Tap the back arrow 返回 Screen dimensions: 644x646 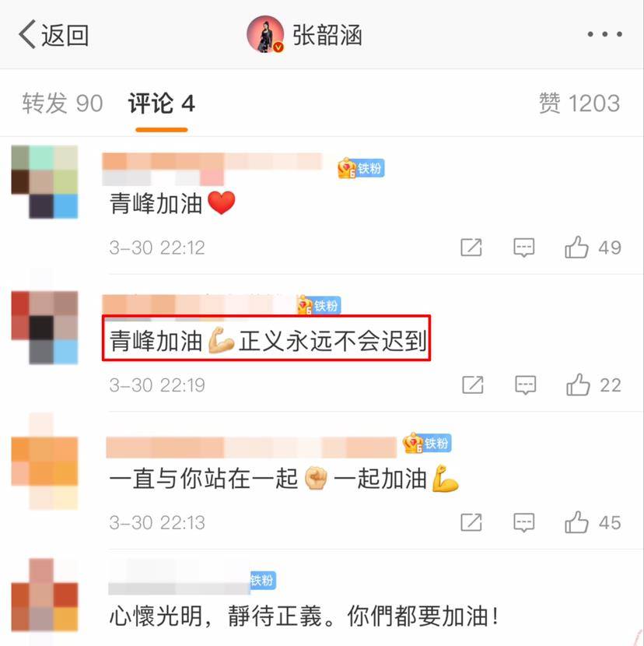pos(54,34)
